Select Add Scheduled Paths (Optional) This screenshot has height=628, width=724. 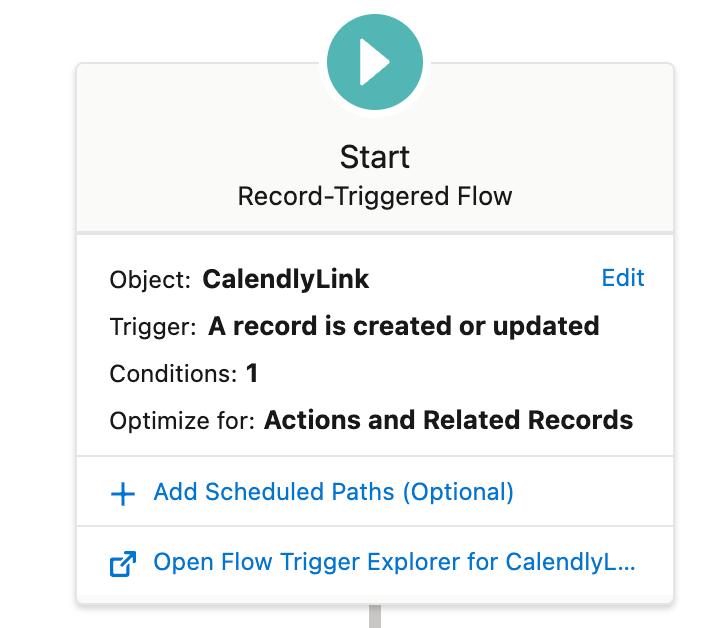pyautogui.click(x=333, y=492)
